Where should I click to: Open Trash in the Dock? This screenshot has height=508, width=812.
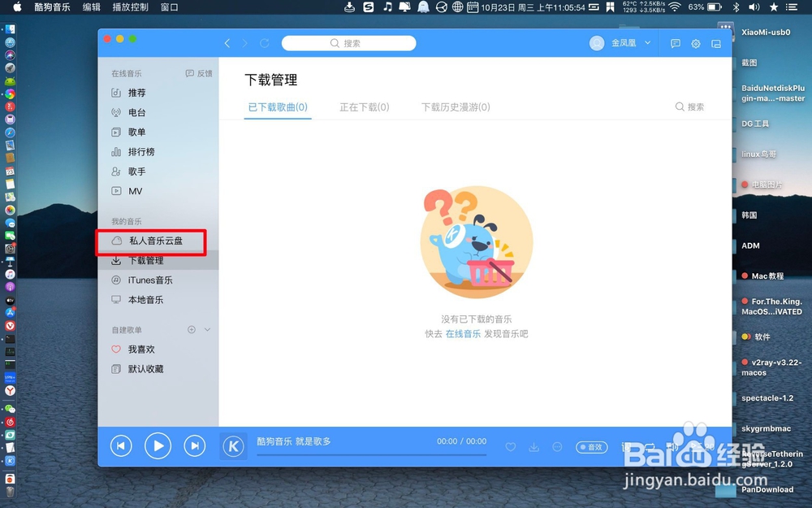click(x=10, y=492)
